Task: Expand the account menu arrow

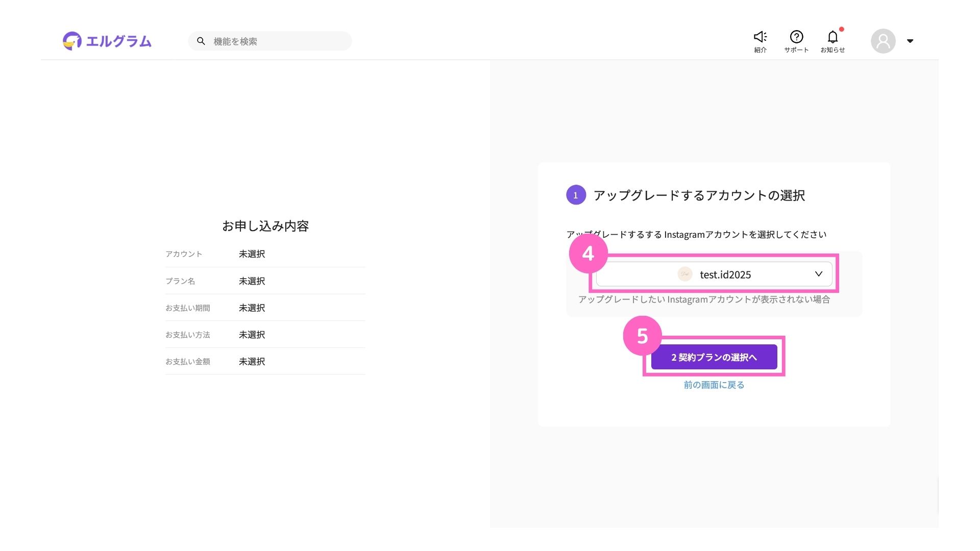Action: point(910,41)
